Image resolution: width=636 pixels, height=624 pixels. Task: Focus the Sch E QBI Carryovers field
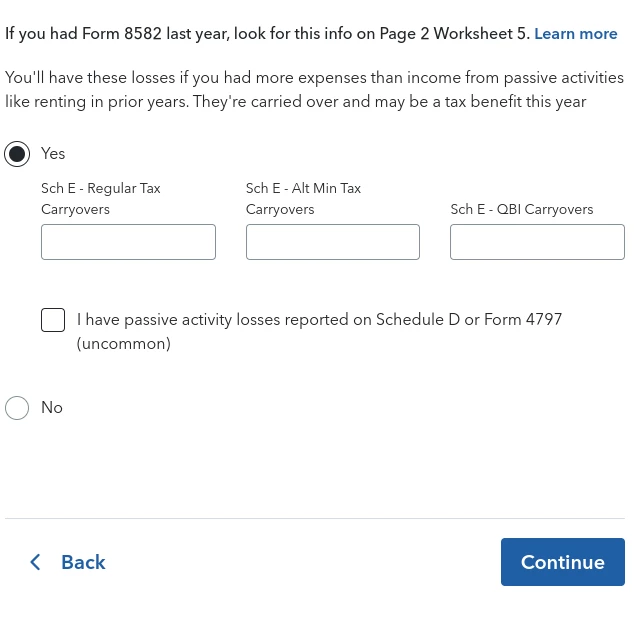[x=537, y=242]
